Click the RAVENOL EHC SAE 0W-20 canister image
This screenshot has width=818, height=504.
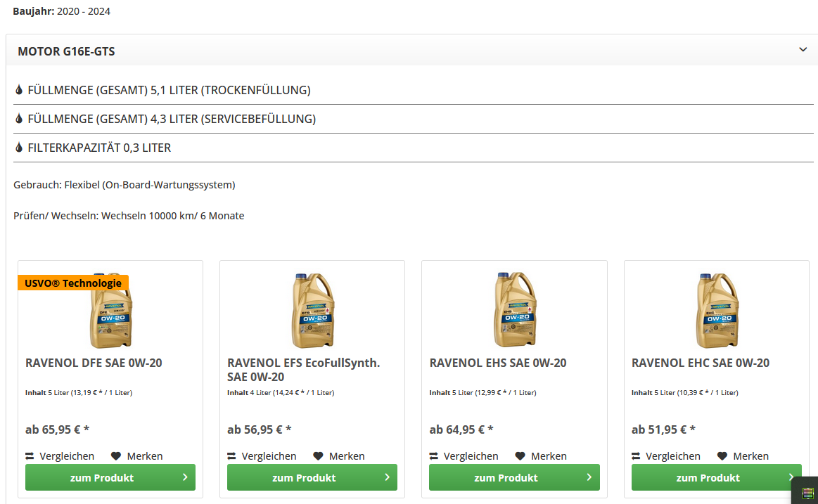(x=717, y=310)
